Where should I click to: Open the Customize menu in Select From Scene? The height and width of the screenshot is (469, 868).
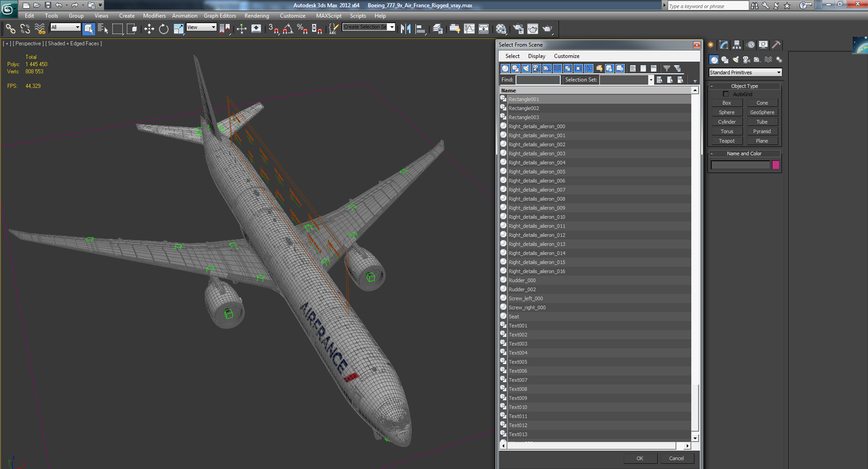(x=567, y=56)
